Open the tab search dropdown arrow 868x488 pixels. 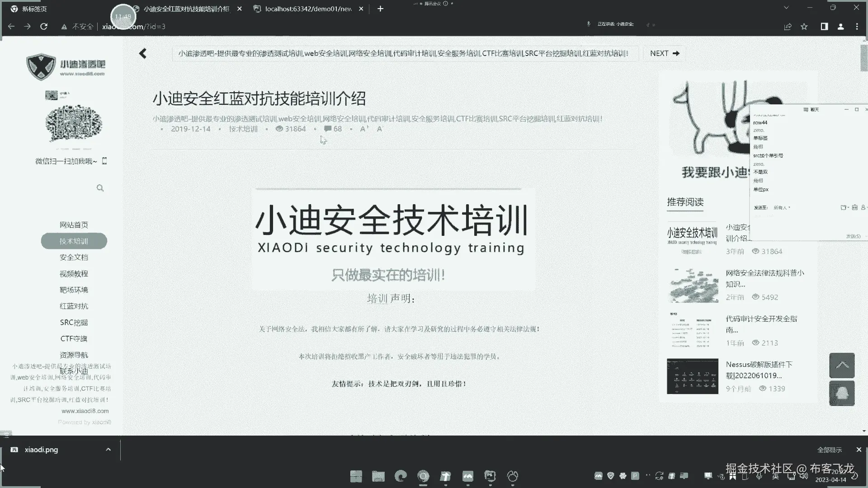click(786, 8)
